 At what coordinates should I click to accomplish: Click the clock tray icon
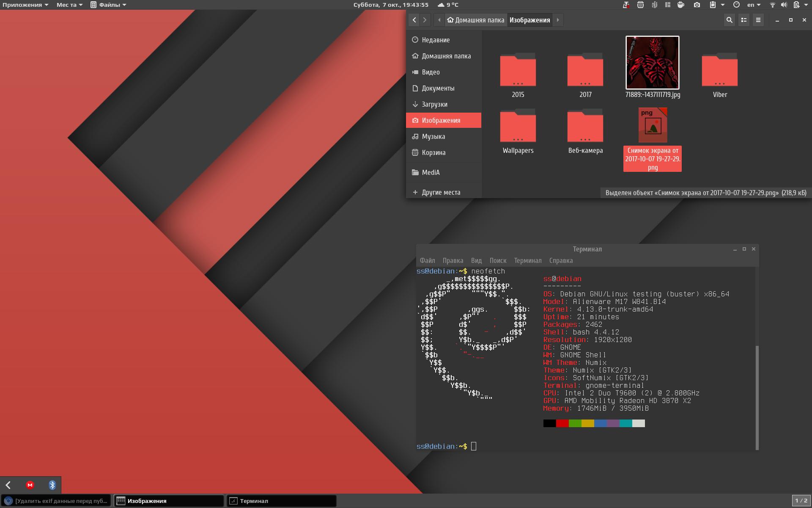[736, 5]
